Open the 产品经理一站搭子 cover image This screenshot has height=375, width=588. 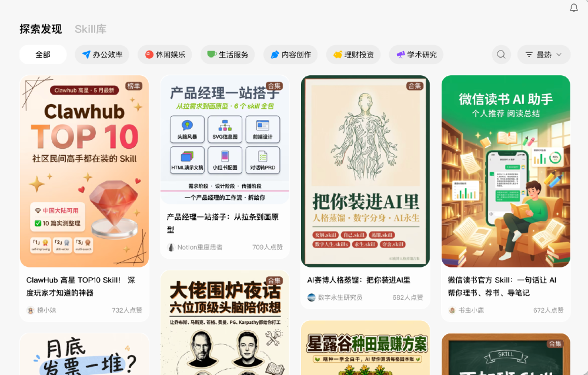point(225,139)
